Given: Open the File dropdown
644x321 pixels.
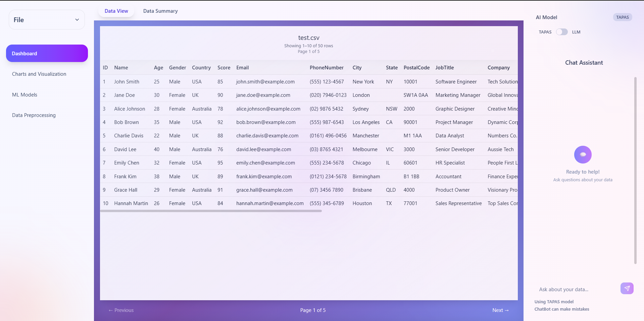Looking at the screenshot, I should [x=47, y=19].
